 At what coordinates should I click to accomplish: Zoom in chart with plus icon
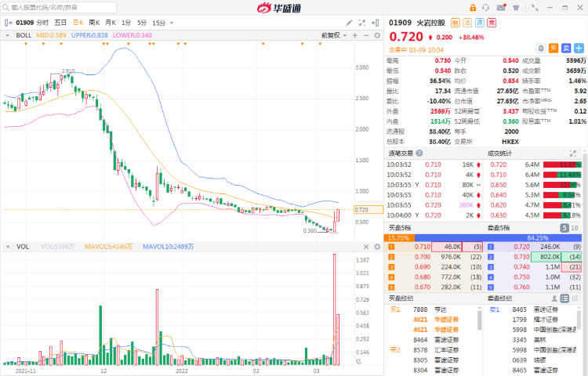[355, 35]
